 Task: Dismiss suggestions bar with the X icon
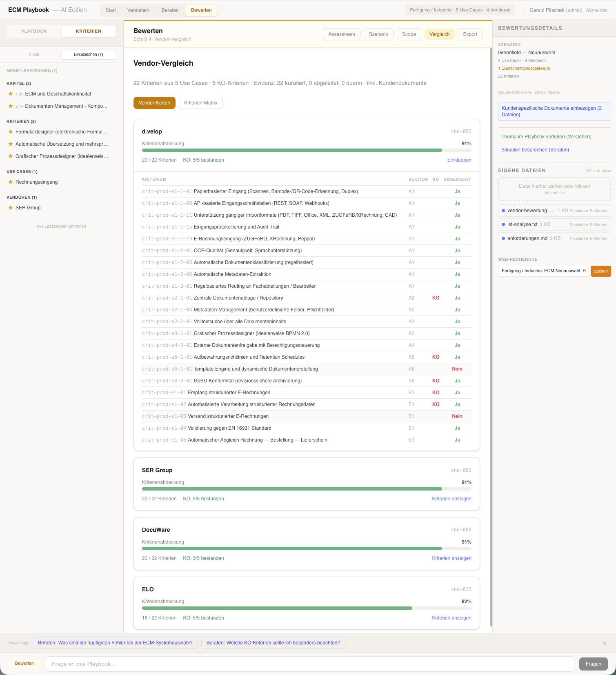[604, 643]
